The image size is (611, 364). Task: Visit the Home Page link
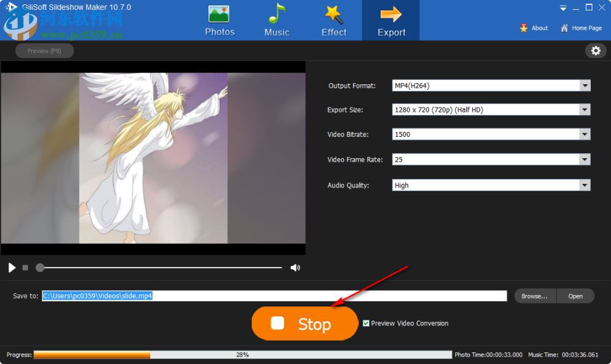click(581, 28)
